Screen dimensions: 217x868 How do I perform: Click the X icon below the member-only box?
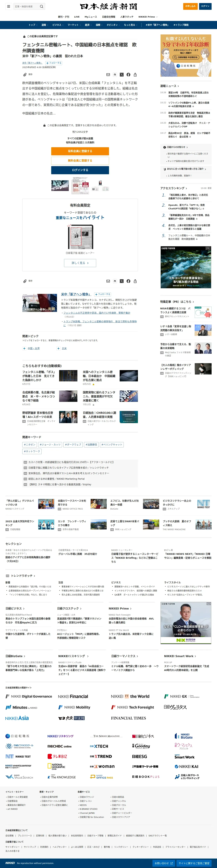coord(122,281)
